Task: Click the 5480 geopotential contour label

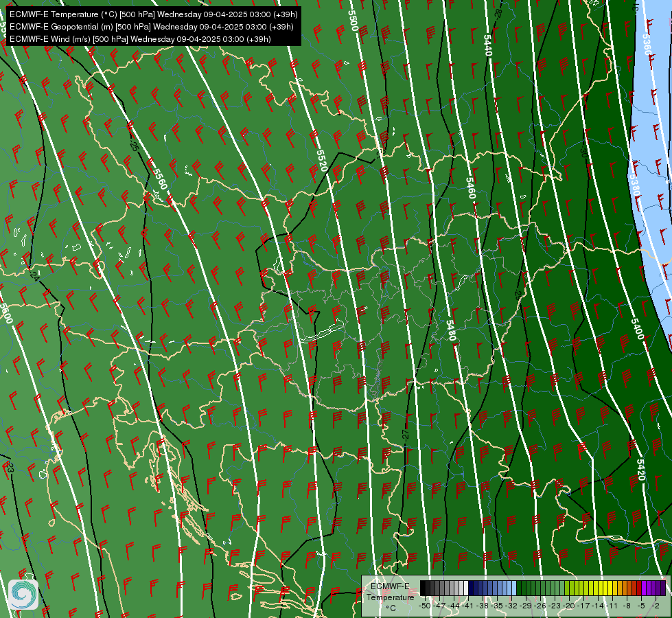Action: [x=451, y=330]
